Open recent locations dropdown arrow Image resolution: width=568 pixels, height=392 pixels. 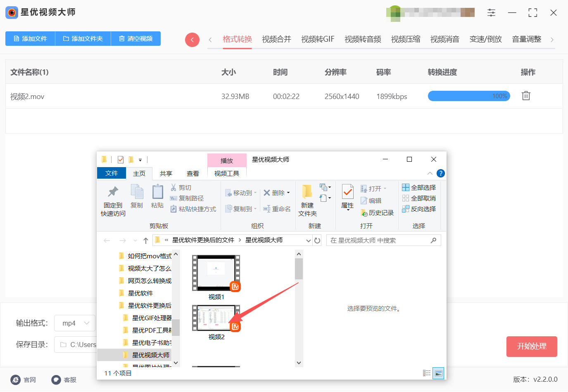(x=135, y=241)
